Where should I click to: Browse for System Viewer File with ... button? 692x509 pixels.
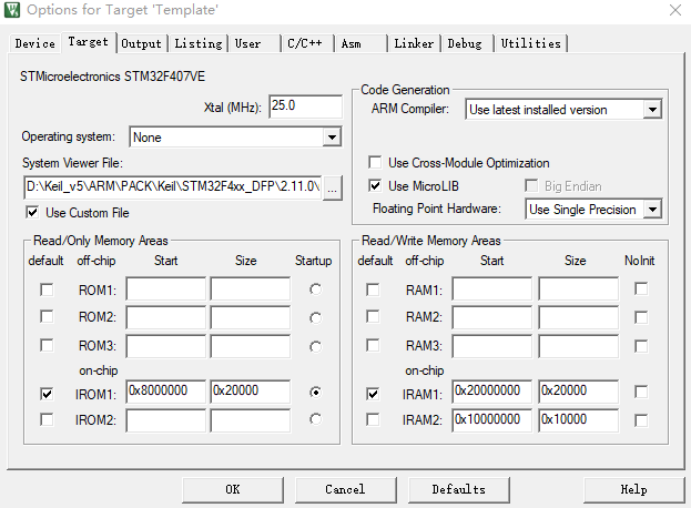pyautogui.click(x=332, y=189)
